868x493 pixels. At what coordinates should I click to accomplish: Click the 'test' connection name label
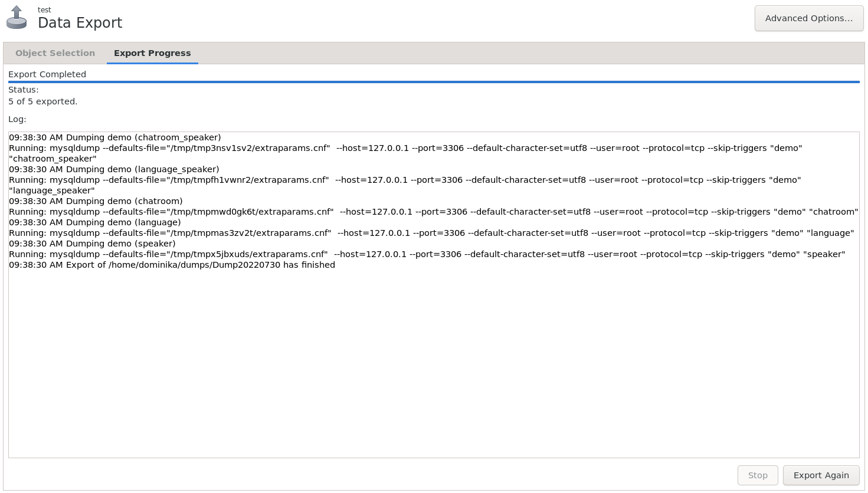[44, 9]
